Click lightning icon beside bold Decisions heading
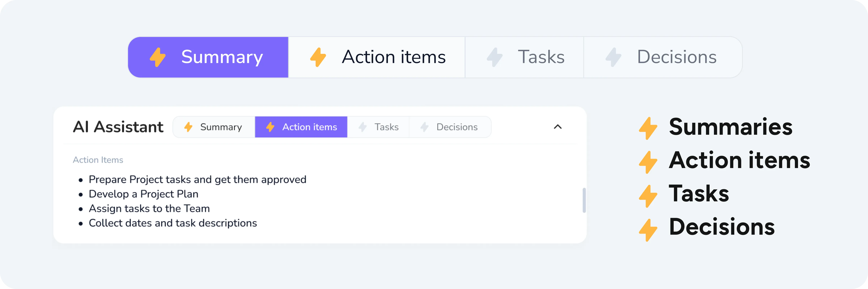The width and height of the screenshot is (868, 289). [648, 230]
